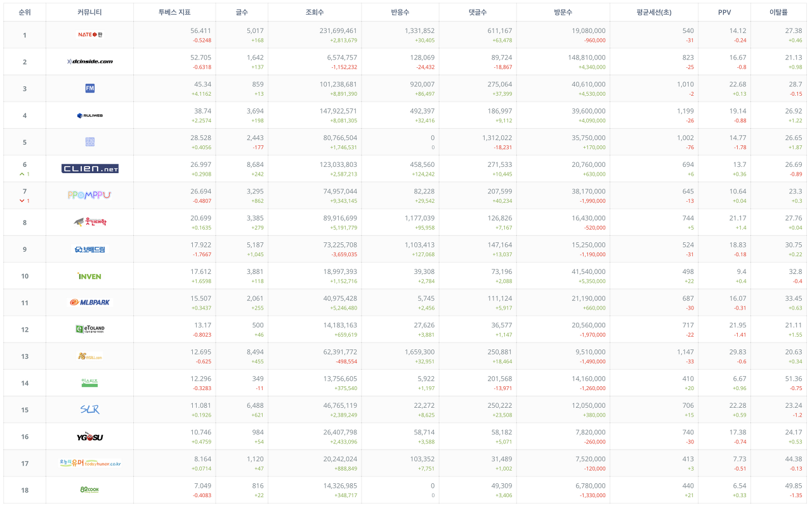Click the bounce rate 32.8

click(796, 271)
